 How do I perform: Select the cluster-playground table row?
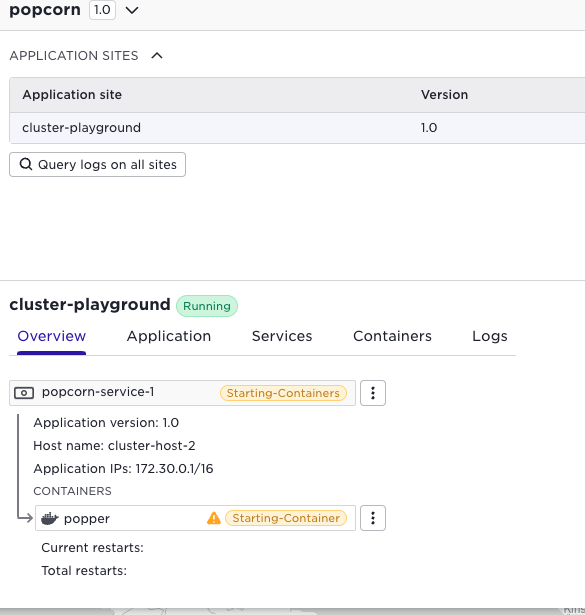point(297,128)
